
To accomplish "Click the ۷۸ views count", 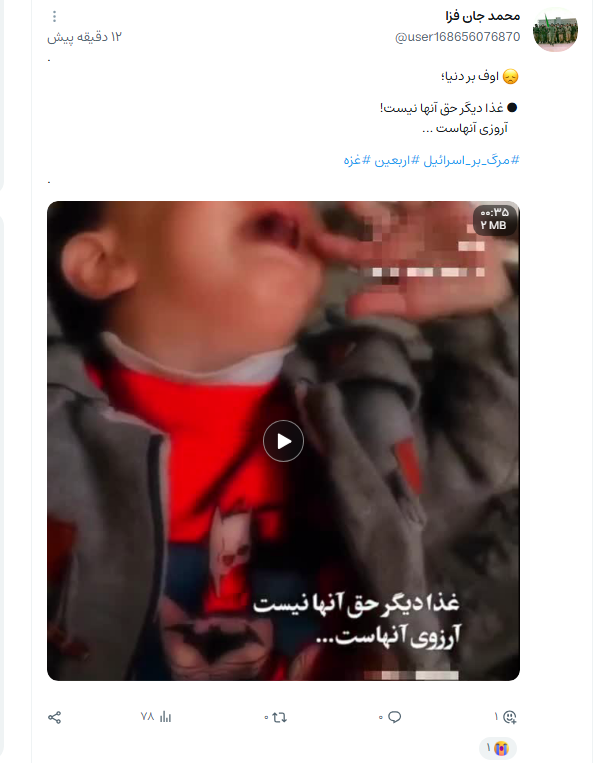I will coord(147,717).
